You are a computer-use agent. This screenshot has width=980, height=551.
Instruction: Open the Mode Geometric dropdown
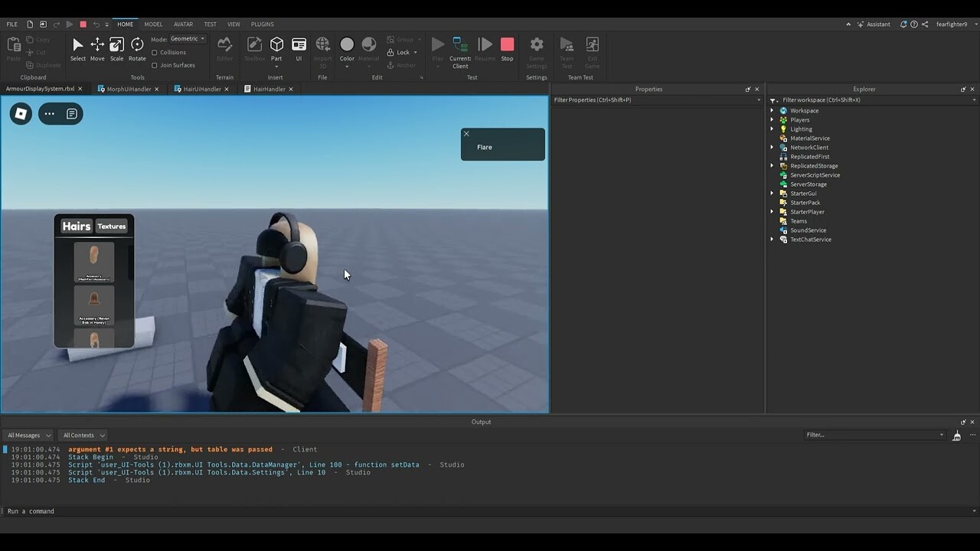(x=188, y=39)
